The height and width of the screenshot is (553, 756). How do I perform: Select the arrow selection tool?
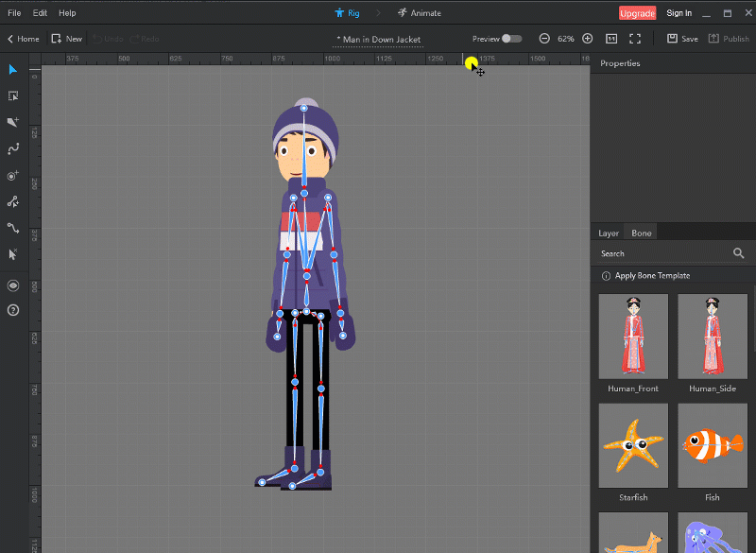13,69
